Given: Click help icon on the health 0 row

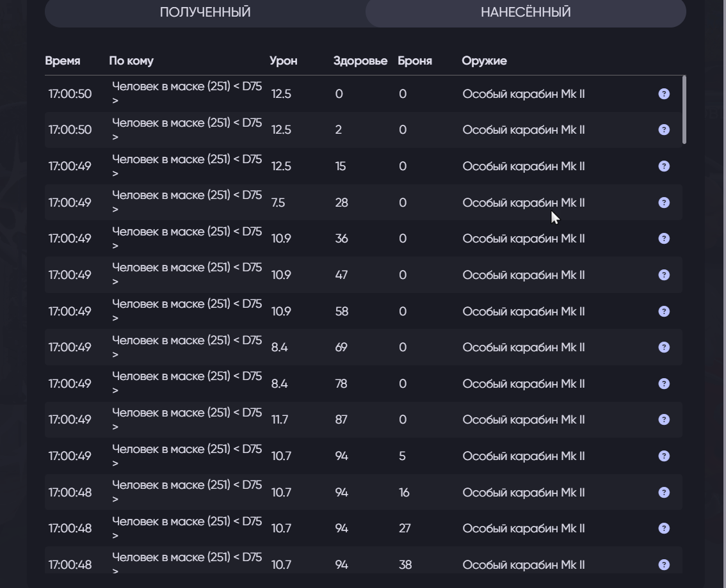Looking at the screenshot, I should 664,94.
